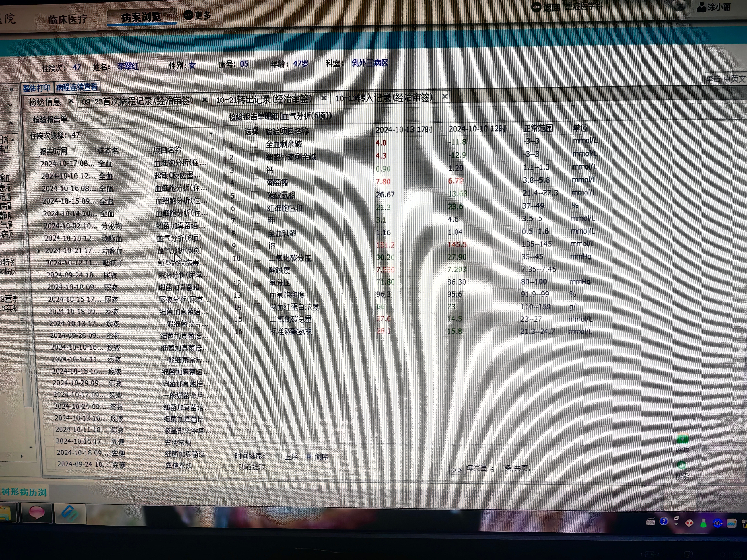Open the 09-23首次病程记录(经治审签) tab
This screenshot has width=747, height=560.
(138, 101)
